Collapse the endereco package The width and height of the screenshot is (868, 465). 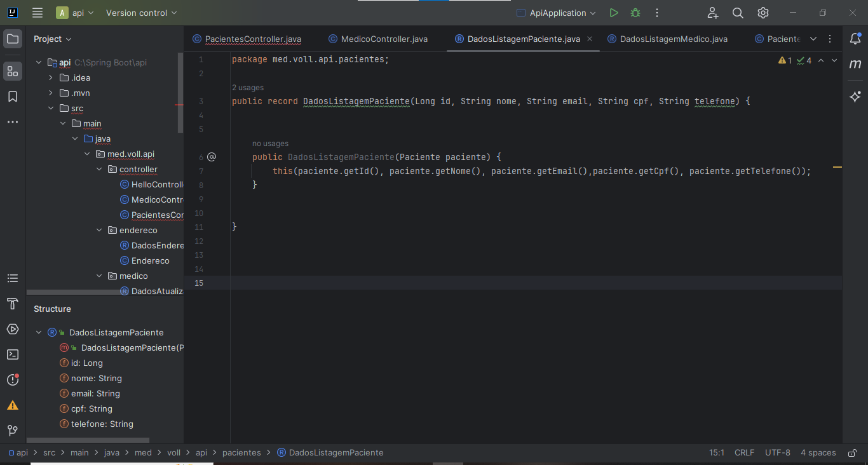click(99, 230)
